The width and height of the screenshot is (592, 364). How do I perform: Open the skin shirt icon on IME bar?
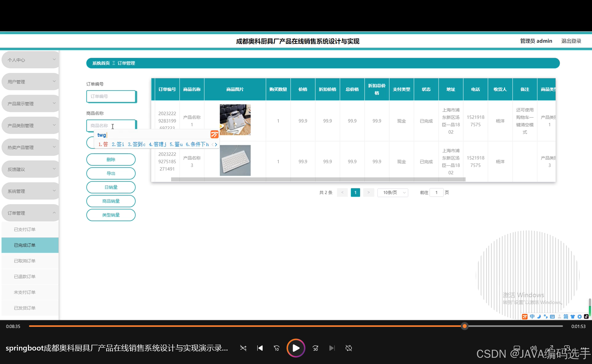pyautogui.click(x=573, y=317)
